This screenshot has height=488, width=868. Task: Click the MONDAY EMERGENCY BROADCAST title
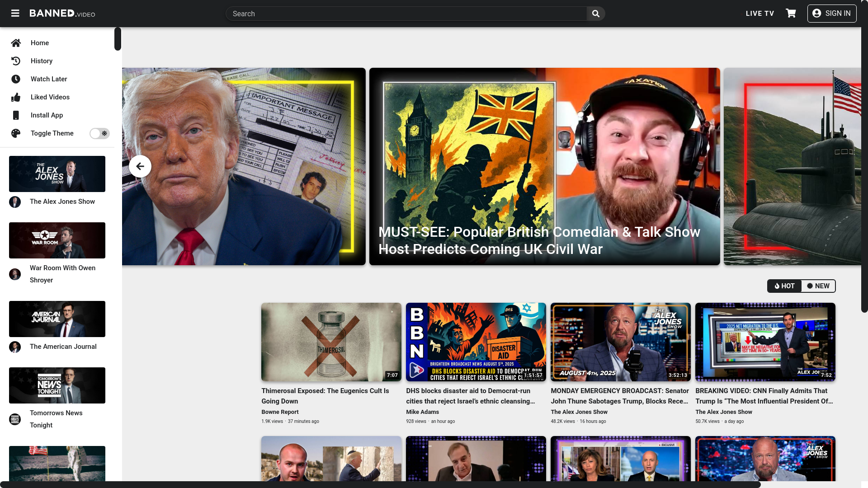[620, 396]
